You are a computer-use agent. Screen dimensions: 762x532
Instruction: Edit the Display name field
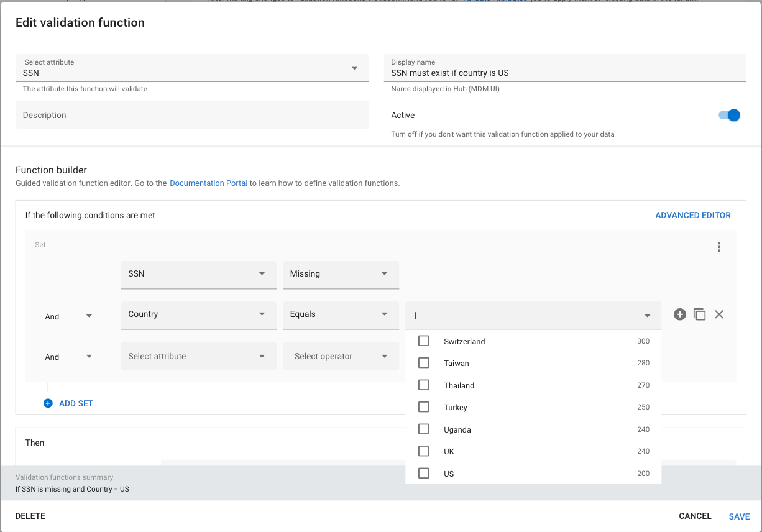click(565, 68)
